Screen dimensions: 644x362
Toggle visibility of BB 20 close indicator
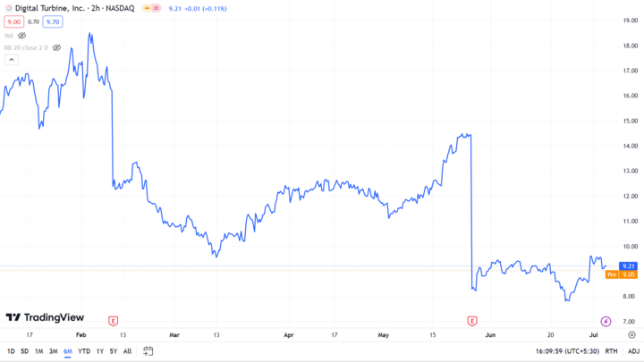(x=56, y=47)
